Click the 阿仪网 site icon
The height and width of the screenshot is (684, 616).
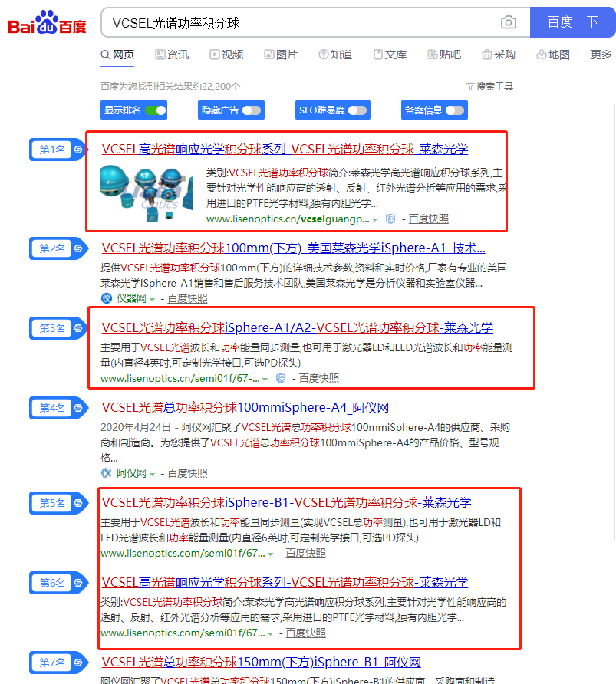point(107,473)
